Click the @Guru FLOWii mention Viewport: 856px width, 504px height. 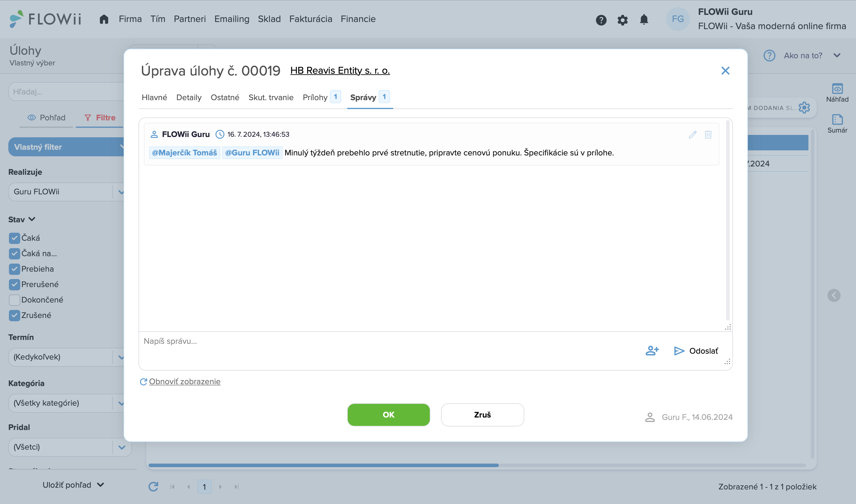point(252,153)
